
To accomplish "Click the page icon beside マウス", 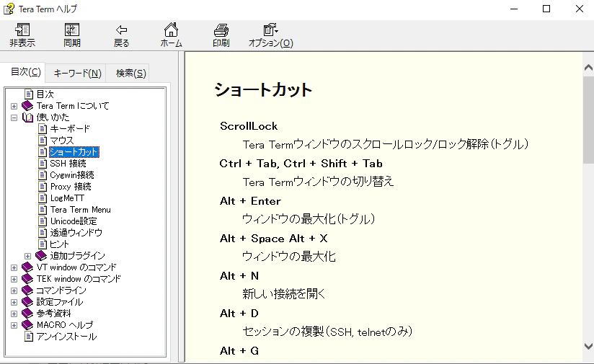I will tap(43, 141).
